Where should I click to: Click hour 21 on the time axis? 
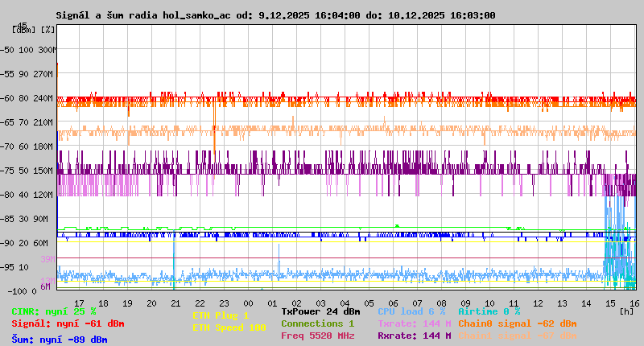(x=175, y=303)
